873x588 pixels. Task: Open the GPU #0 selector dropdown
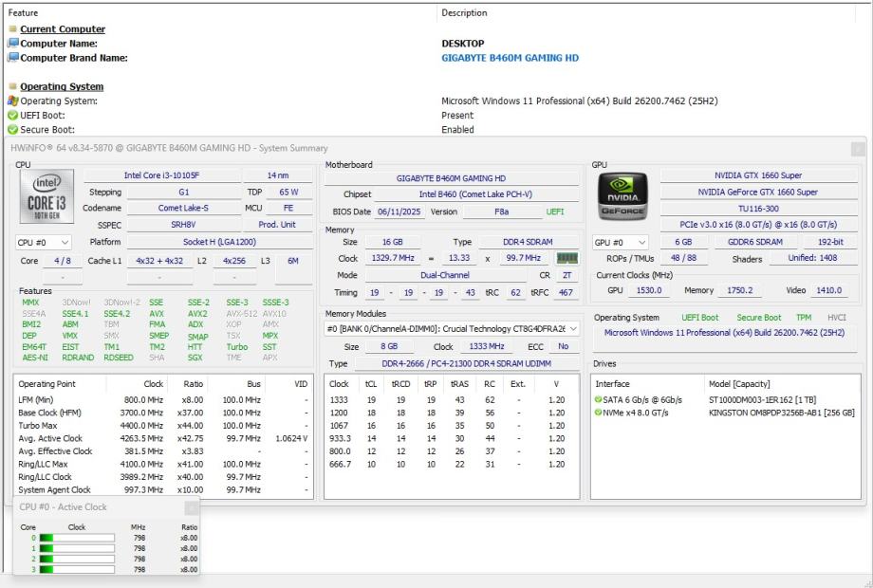[x=621, y=243]
